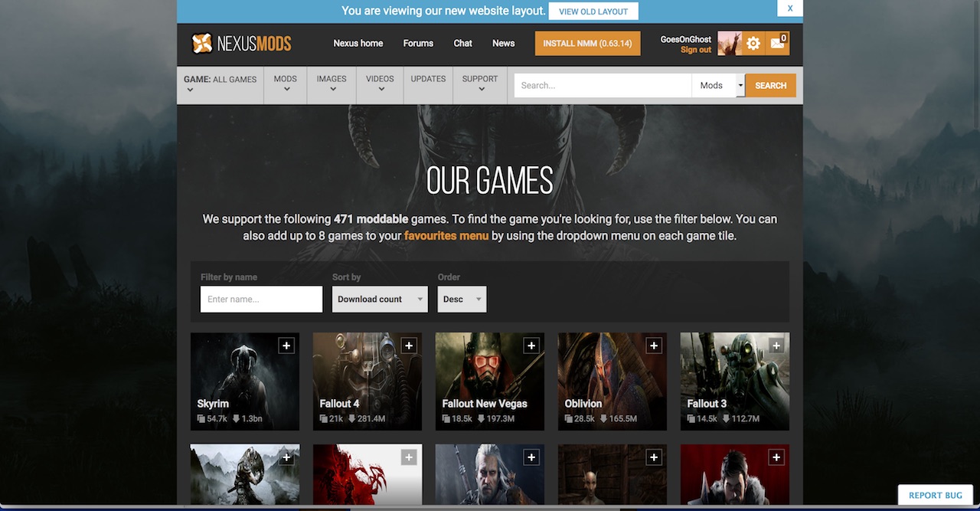Click VIEW OLD LAYOUT button

[x=593, y=11]
